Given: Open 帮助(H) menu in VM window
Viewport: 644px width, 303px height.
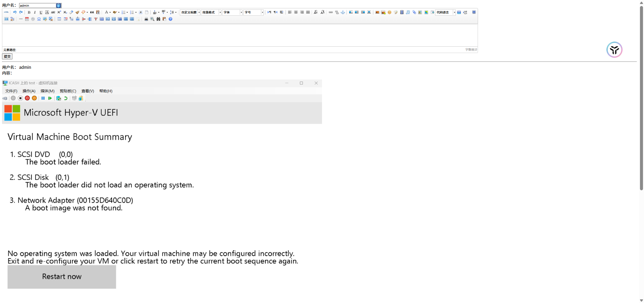Looking at the screenshot, I should (106, 91).
